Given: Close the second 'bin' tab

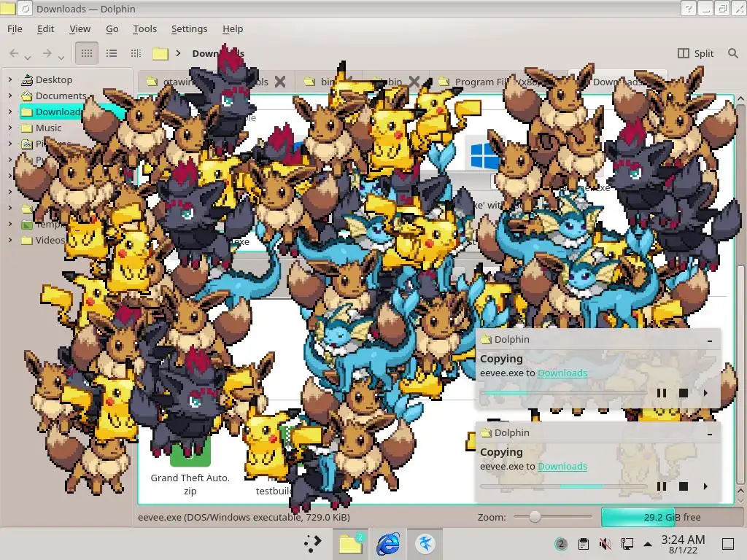Looking at the screenshot, I should [414, 82].
